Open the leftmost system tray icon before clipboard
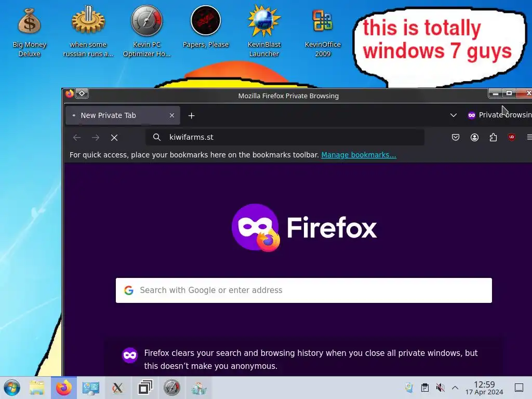 [409, 388]
